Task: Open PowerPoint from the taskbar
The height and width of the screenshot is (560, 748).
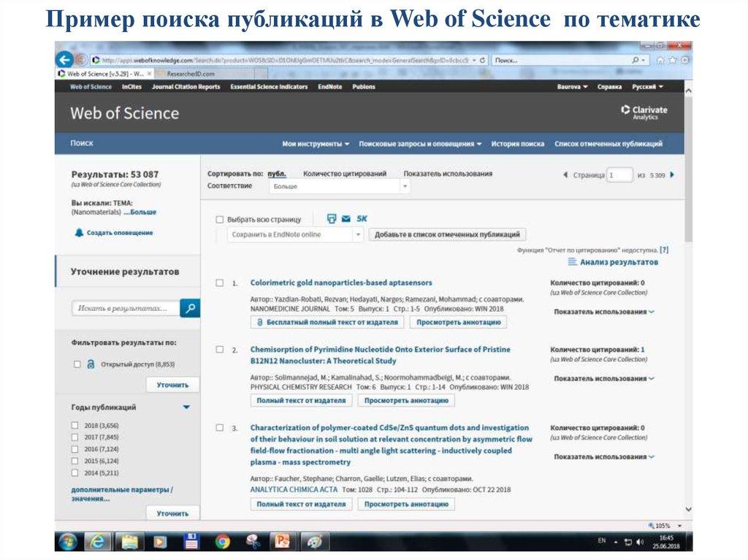Action: tap(281, 542)
